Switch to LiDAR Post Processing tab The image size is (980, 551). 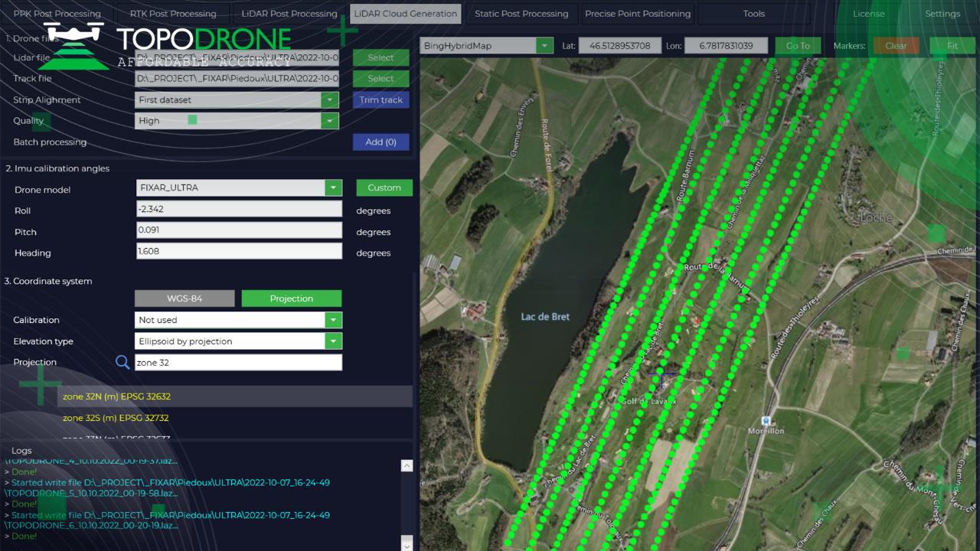289,14
